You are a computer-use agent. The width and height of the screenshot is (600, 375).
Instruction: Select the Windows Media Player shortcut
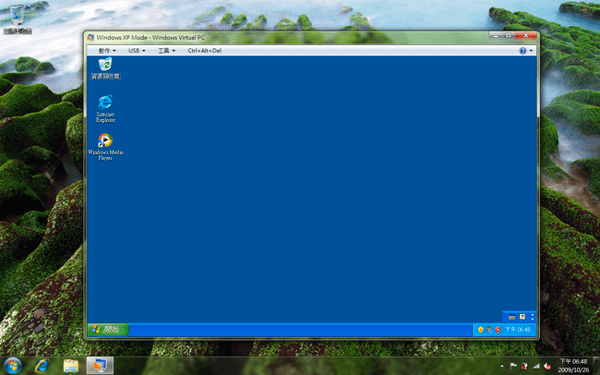[x=105, y=147]
